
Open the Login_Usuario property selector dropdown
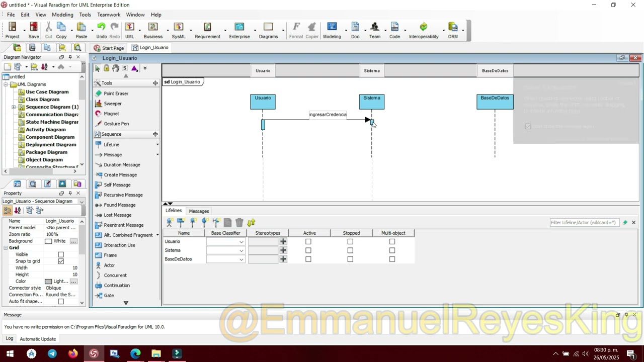pos(81,202)
